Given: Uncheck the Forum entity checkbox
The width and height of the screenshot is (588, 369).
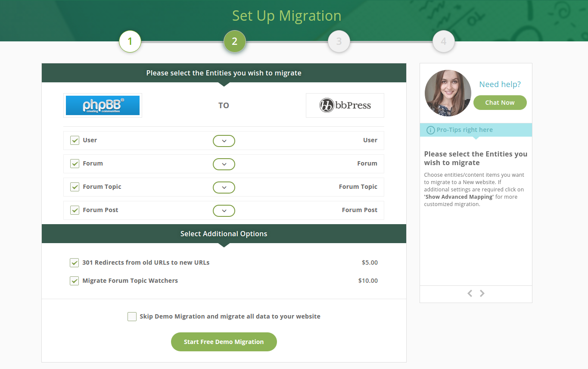Looking at the screenshot, I should [x=75, y=163].
